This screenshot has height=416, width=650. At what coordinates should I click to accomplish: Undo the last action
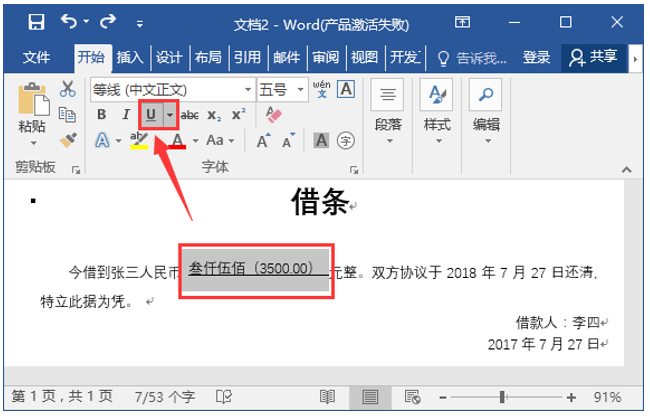(x=69, y=21)
